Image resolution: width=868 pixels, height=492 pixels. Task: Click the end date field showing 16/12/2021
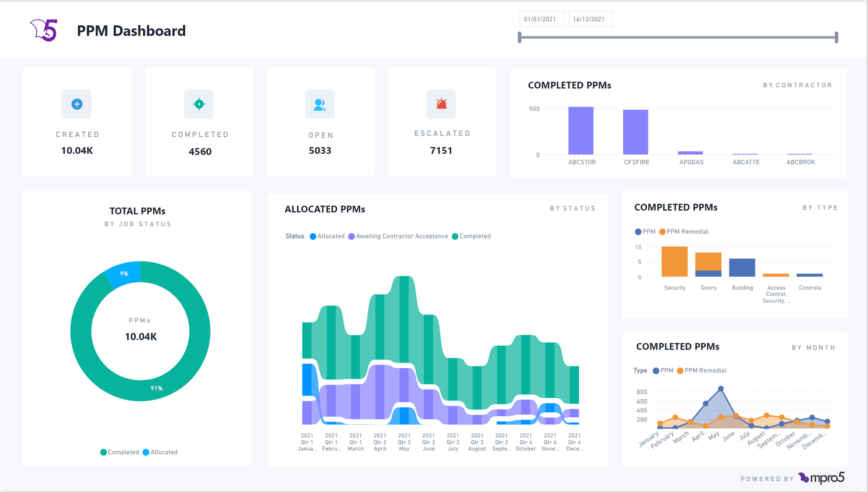pyautogui.click(x=590, y=19)
